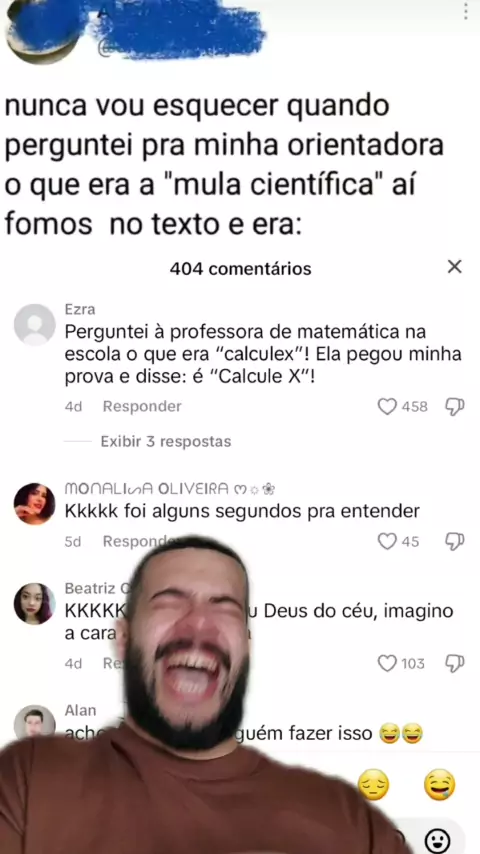The width and height of the screenshot is (480, 854).
Task: Insert the pensive face emoji
Action: coord(373,785)
